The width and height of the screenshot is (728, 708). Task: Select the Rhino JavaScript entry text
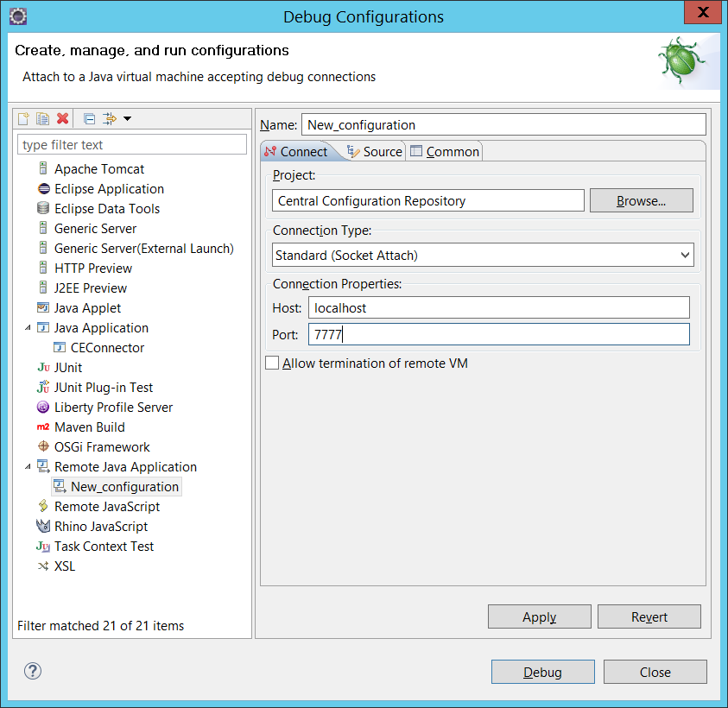tap(101, 527)
